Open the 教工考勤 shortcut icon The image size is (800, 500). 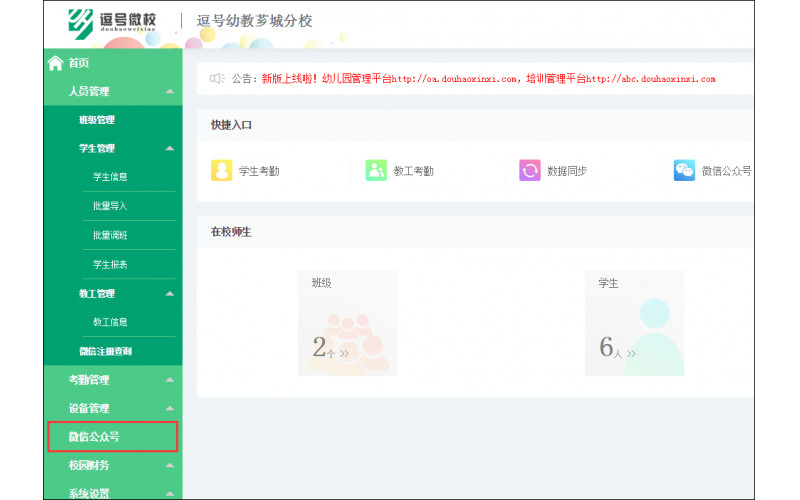(376, 170)
